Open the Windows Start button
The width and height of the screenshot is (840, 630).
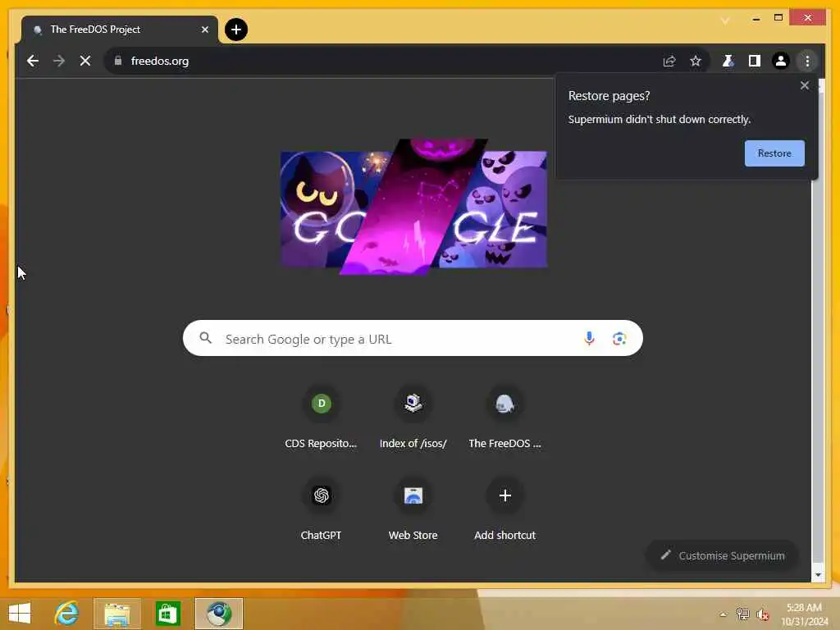[x=20, y=614]
